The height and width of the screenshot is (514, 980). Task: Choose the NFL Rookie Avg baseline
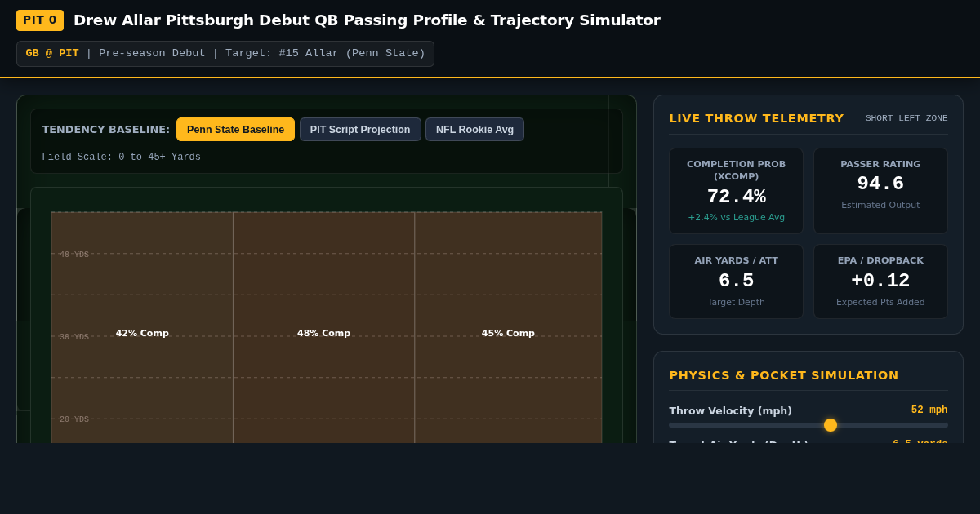474,130
